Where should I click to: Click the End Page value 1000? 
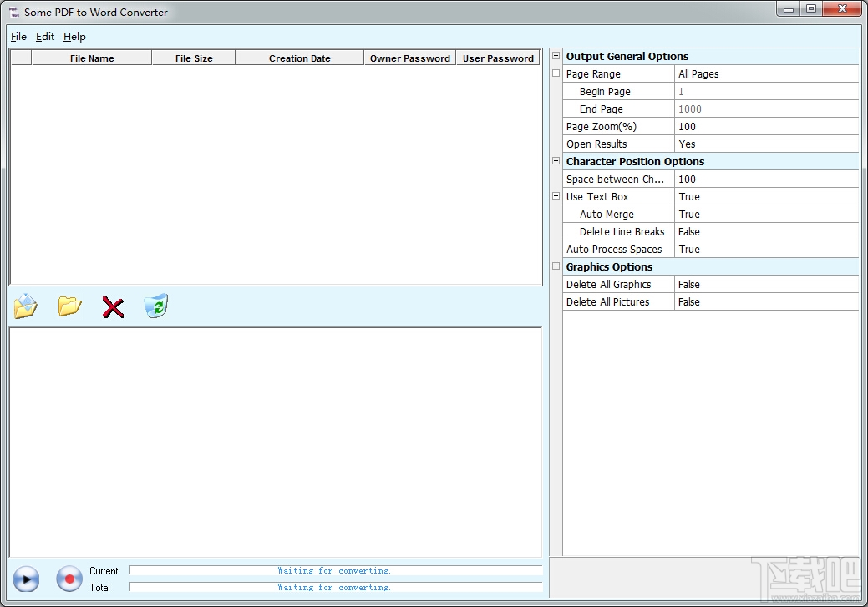[767, 109]
